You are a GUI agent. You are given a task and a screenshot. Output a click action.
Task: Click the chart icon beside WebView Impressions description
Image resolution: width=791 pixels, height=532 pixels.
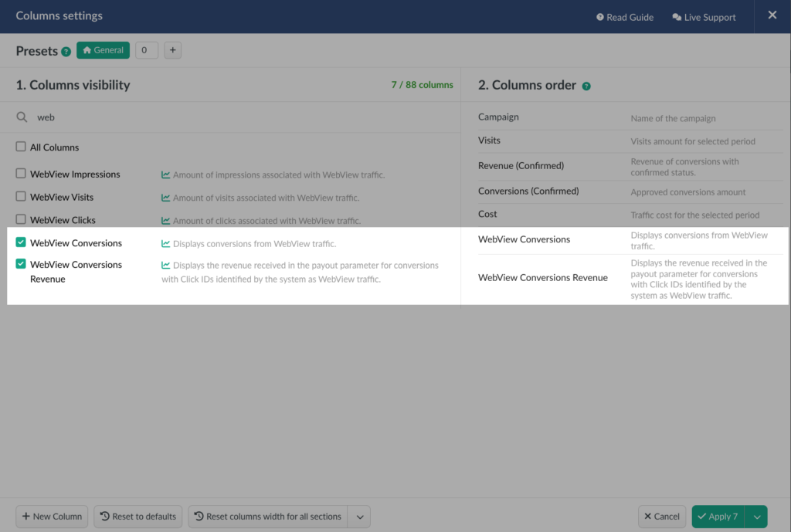point(165,175)
